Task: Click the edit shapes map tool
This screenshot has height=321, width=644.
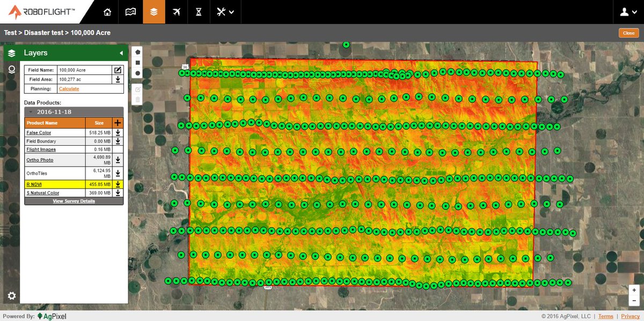Action: tap(137, 89)
